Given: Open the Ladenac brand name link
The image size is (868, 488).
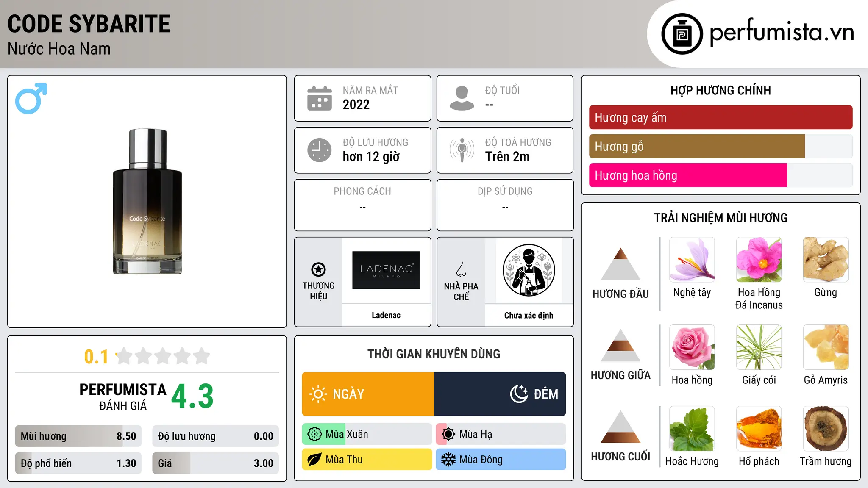Looking at the screenshot, I should click(386, 315).
